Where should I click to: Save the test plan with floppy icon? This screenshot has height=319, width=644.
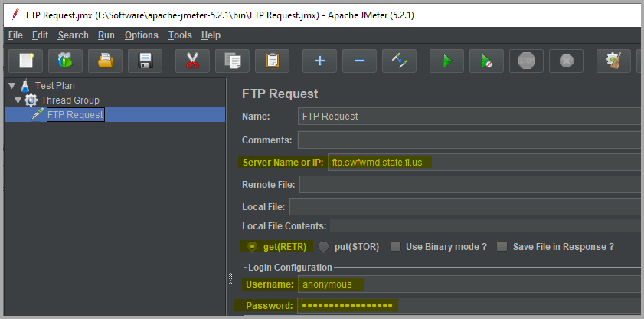point(145,61)
